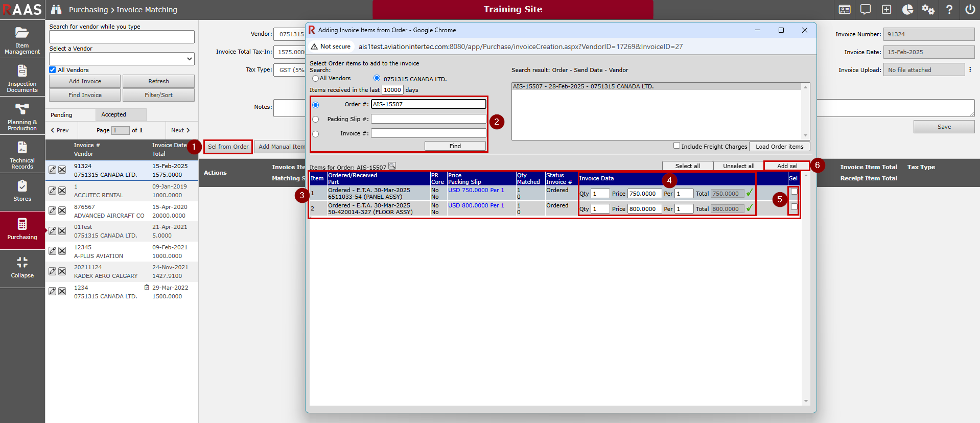Screen dimensions: 980x423
Task: Expand the Select a Vendor dropdown
Action: pyautogui.click(x=122, y=59)
